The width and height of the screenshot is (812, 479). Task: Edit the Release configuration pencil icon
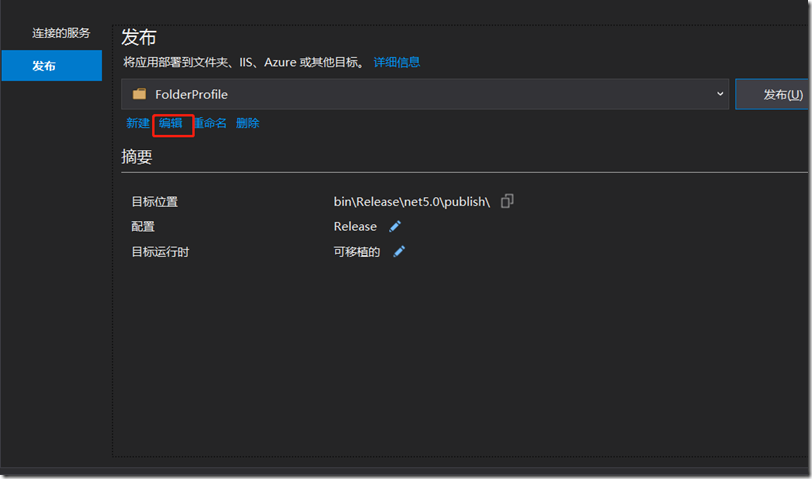coord(395,226)
